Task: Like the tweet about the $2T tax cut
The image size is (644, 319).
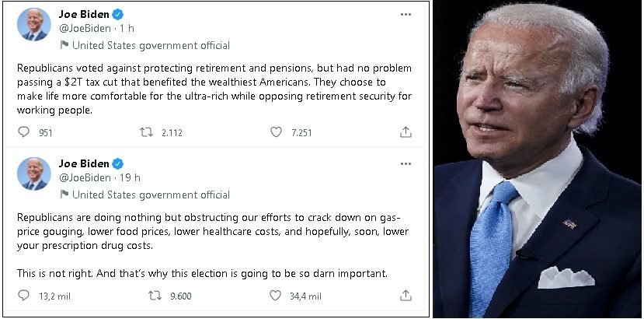Action: [x=276, y=132]
